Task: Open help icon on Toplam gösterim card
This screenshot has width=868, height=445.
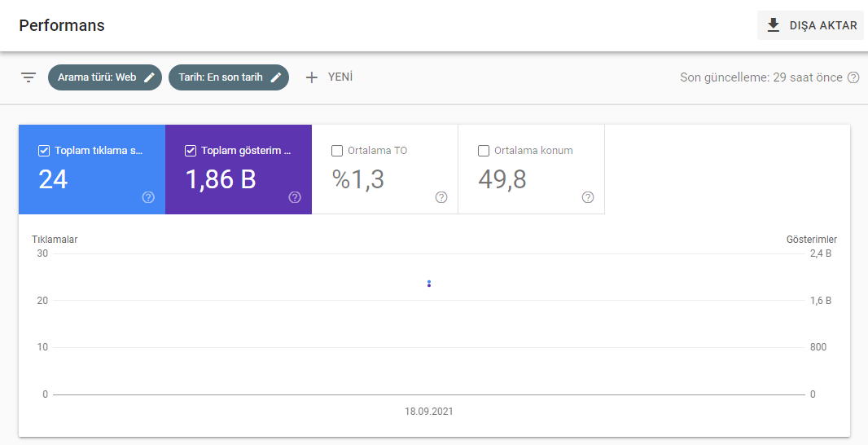Action: 295,197
